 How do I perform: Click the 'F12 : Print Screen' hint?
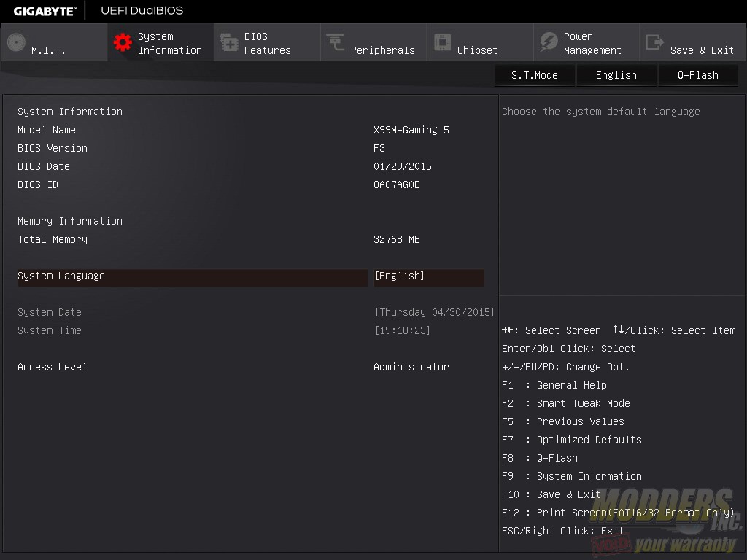618,513
